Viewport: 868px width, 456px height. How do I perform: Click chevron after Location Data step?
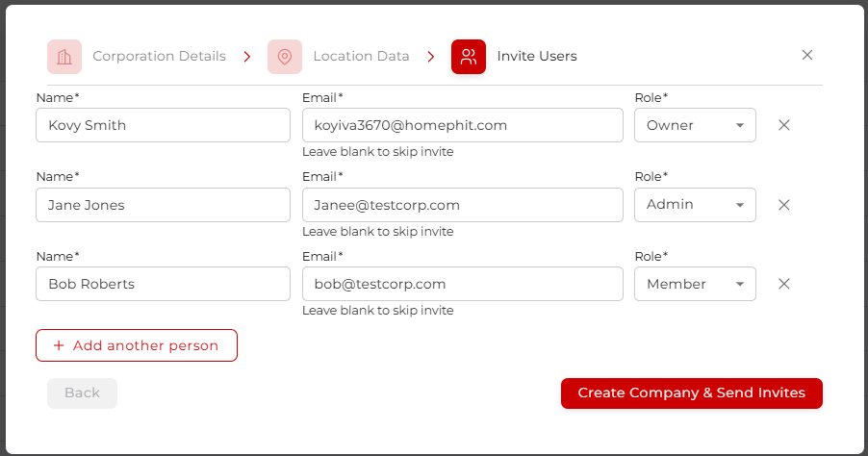[x=431, y=57]
